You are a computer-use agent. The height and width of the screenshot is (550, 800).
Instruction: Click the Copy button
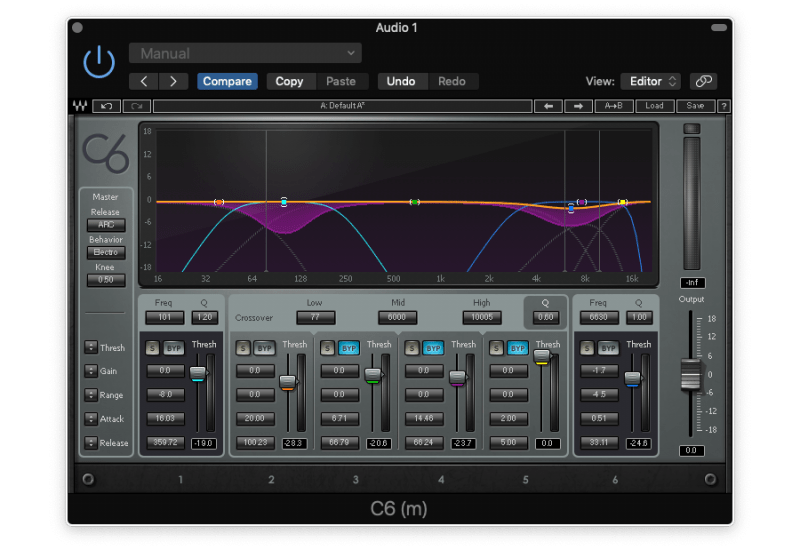pyautogui.click(x=289, y=82)
